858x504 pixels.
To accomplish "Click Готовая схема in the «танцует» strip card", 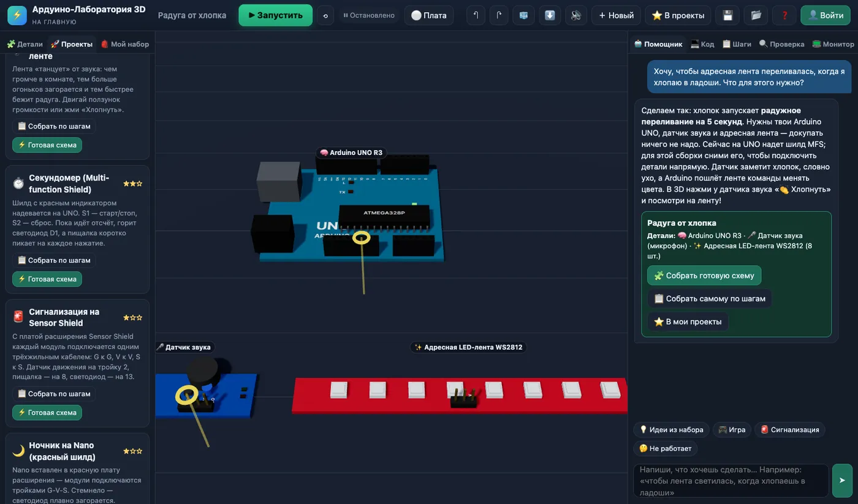I will point(47,145).
